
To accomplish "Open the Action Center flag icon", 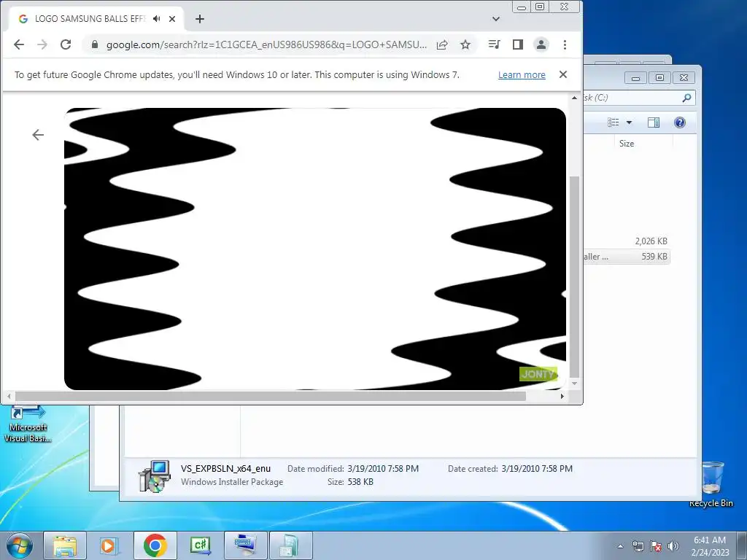I will click(x=656, y=546).
